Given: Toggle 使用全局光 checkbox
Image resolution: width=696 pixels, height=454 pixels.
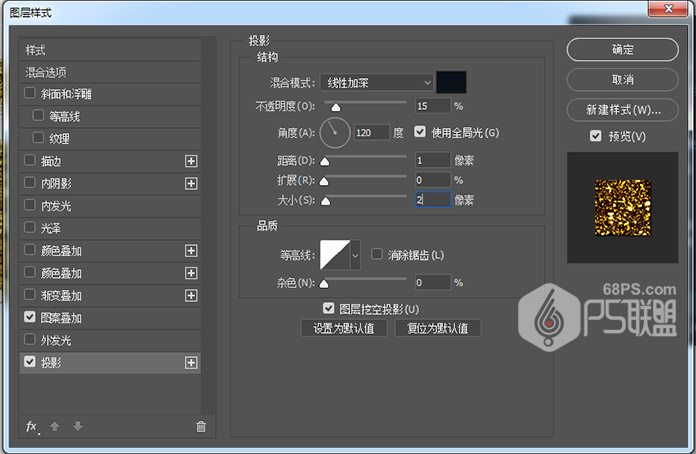Looking at the screenshot, I should click(x=420, y=132).
